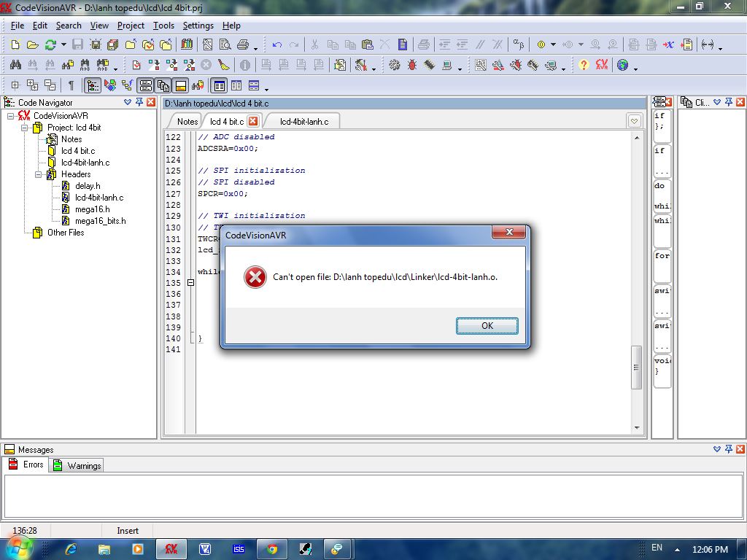Click the Find binoculars icon
747x560 pixels.
[15, 64]
